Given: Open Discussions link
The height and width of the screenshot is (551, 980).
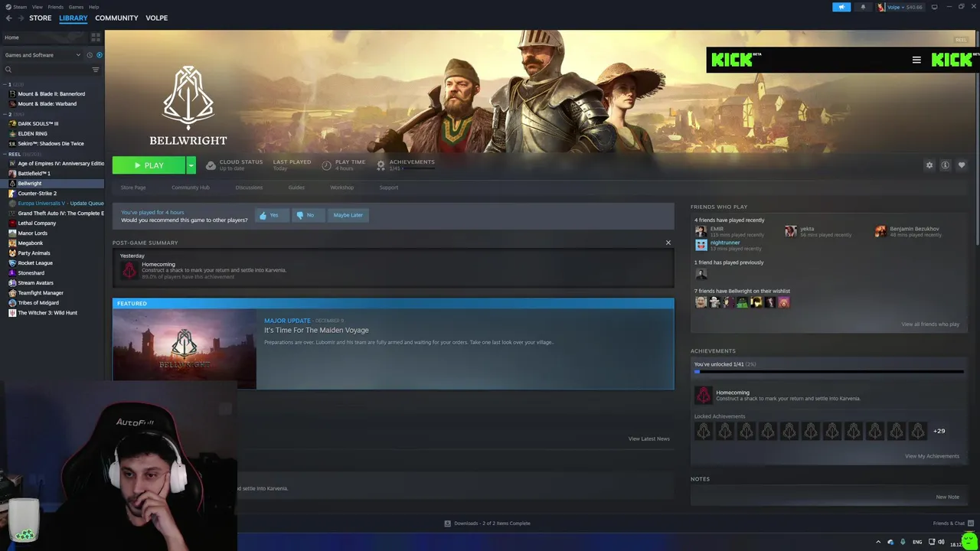Looking at the screenshot, I should point(249,187).
